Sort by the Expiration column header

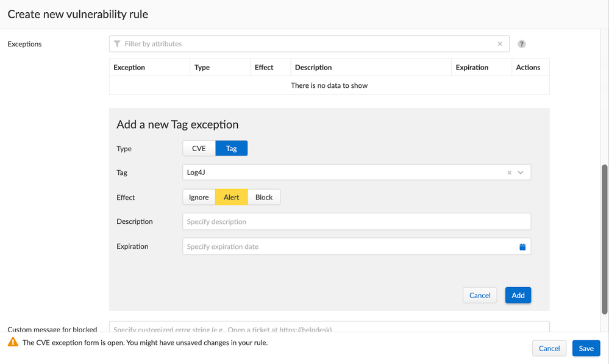pos(472,68)
